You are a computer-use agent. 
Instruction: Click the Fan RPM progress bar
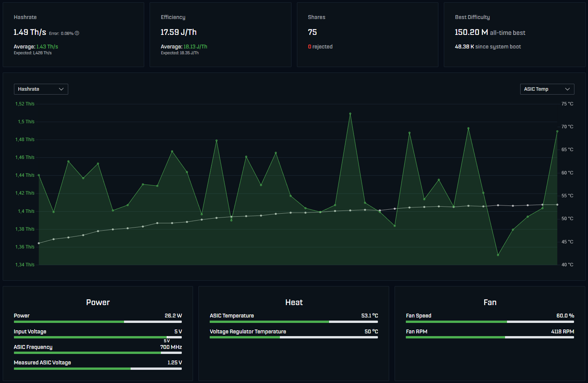490,337
